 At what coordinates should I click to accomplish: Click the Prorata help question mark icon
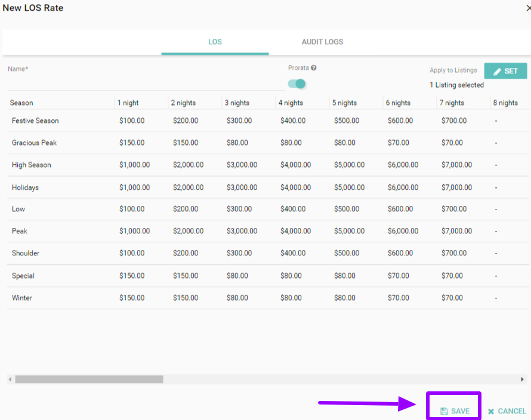[314, 68]
